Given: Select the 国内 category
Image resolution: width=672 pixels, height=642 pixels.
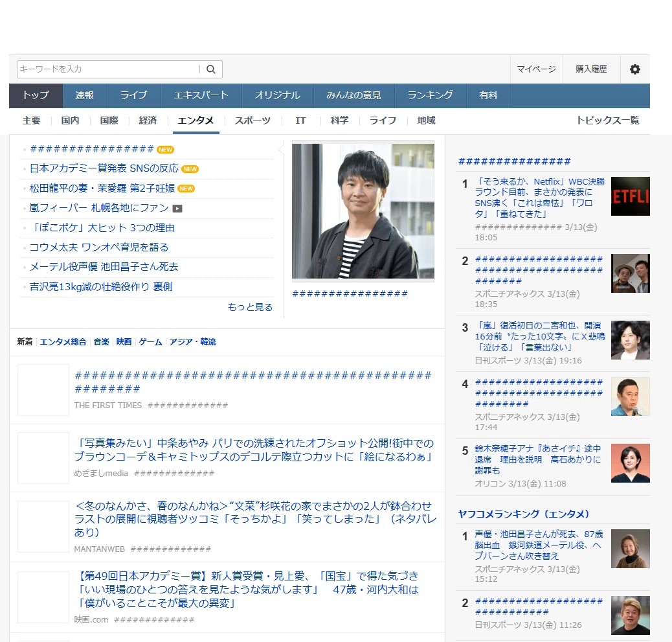Looking at the screenshot, I should point(71,121).
